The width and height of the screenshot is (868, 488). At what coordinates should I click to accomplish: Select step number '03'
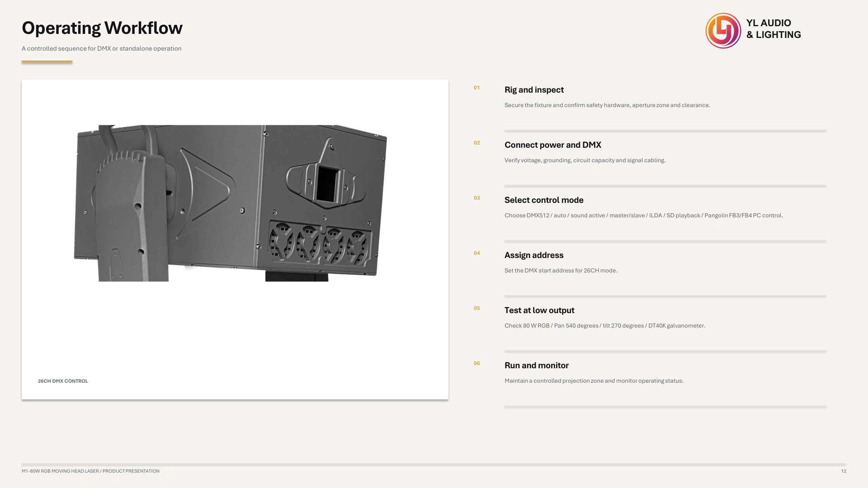coord(477,198)
